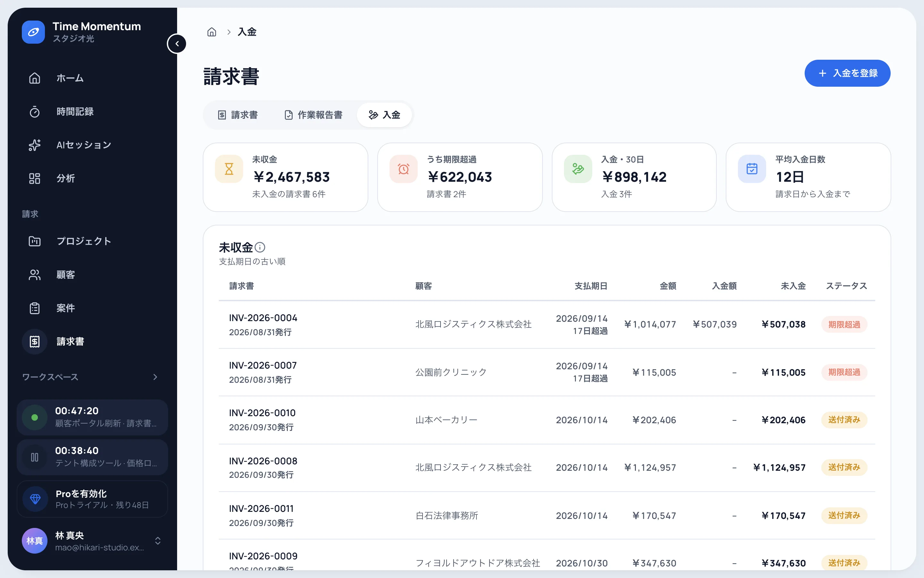
Task: Click the running timer 00:47:20 green dot
Action: [x=34, y=417]
